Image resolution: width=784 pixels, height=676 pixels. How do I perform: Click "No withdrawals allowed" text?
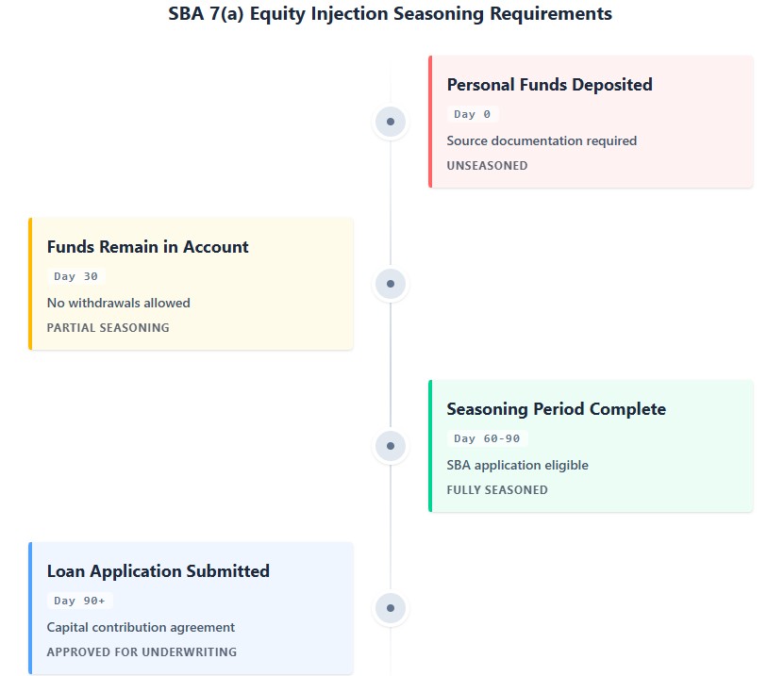[x=119, y=303]
